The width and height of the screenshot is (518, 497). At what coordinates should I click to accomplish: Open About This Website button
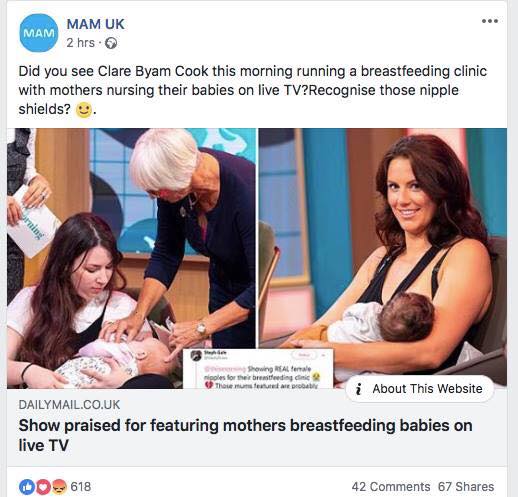coord(420,389)
